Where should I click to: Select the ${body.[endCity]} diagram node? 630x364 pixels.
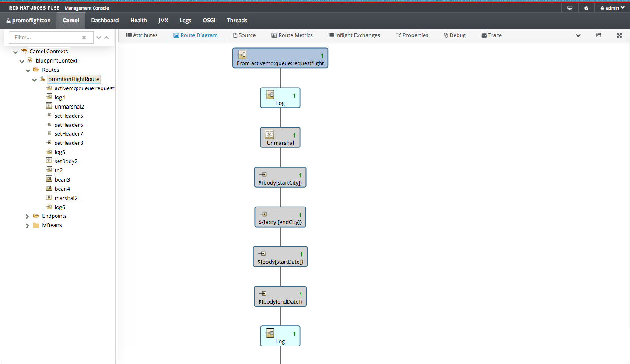280,217
